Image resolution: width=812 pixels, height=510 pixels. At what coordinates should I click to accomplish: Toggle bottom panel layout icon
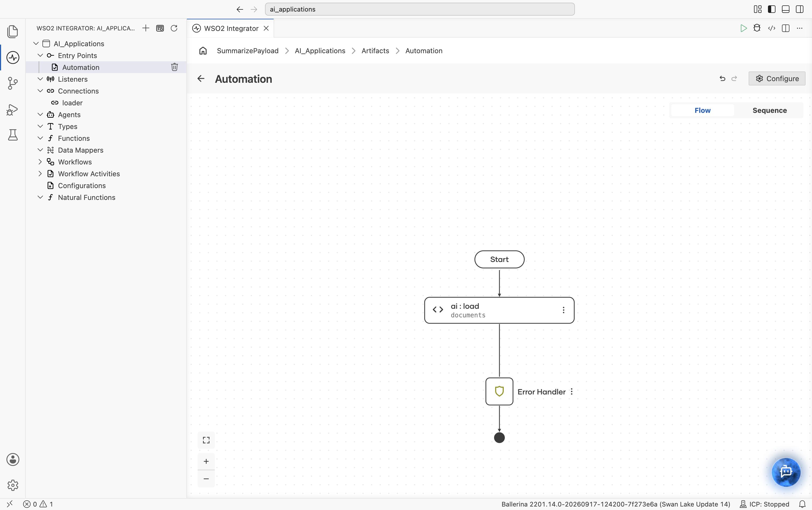[785, 9]
